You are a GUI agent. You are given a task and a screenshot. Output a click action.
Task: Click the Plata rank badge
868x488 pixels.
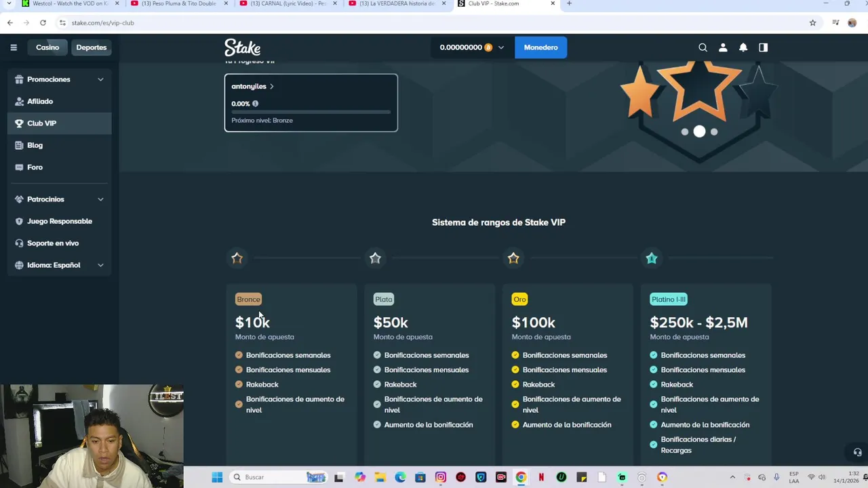384,300
